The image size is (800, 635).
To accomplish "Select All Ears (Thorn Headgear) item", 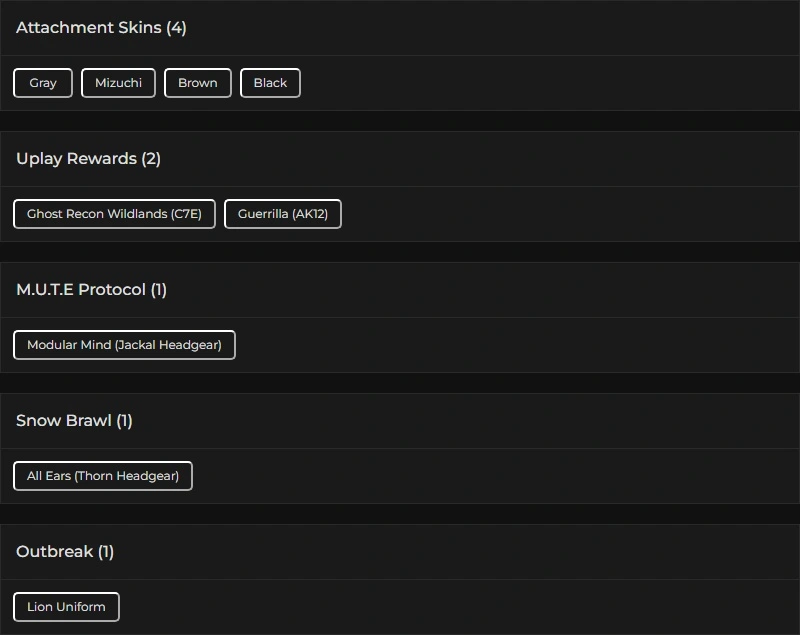I will pyautogui.click(x=103, y=476).
